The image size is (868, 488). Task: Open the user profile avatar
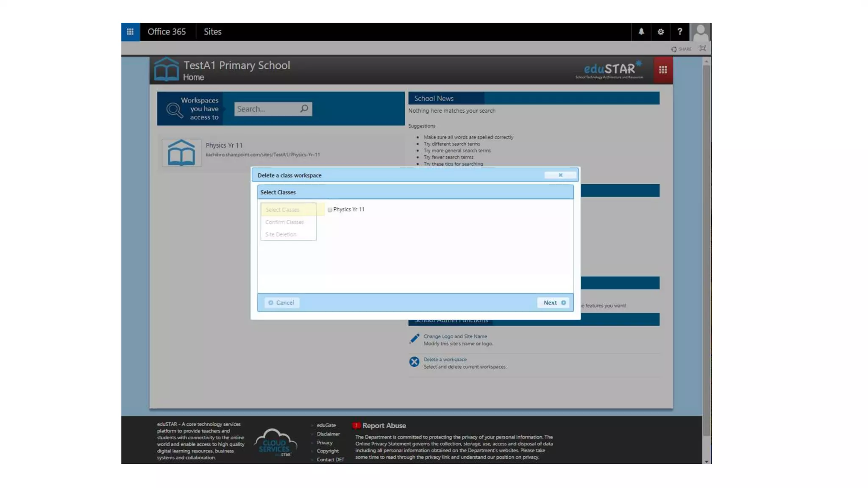(x=700, y=32)
